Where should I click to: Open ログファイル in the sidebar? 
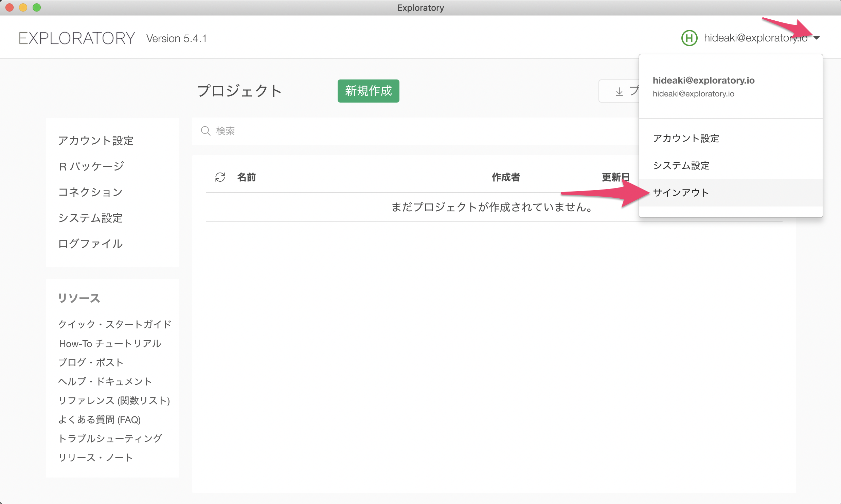coord(90,244)
